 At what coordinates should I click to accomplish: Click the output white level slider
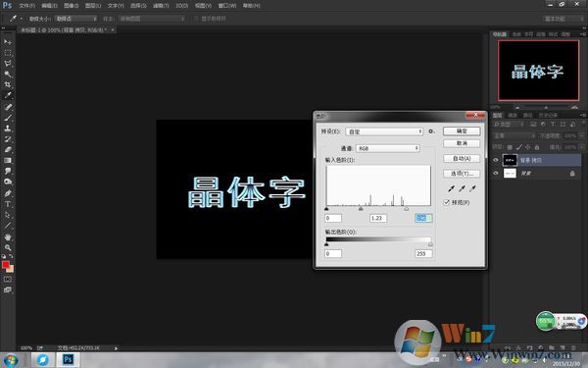pos(430,244)
